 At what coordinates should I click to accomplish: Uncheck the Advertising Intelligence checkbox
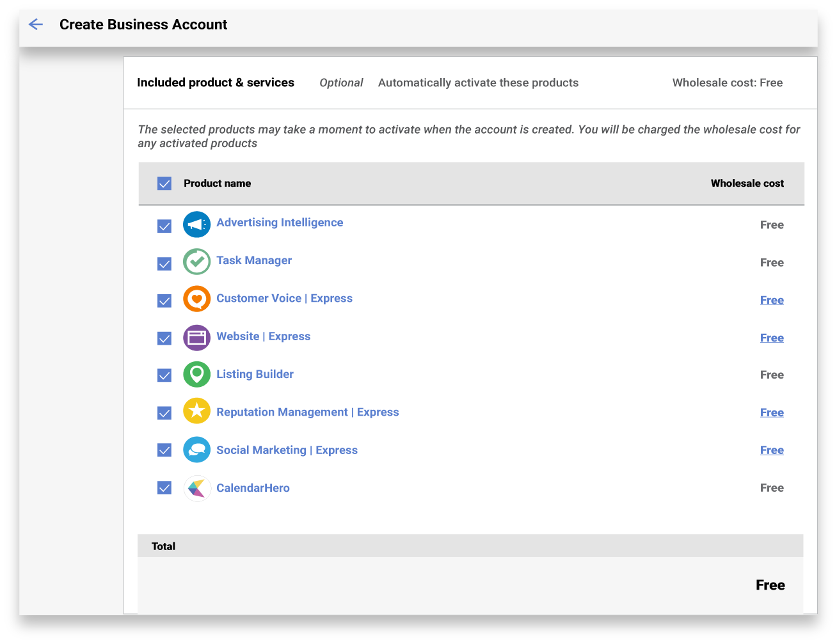click(164, 226)
